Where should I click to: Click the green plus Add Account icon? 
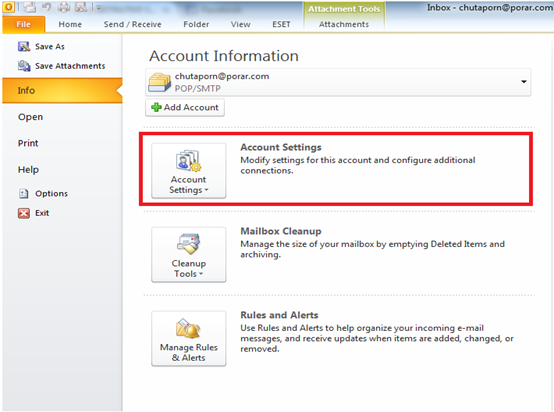pos(156,107)
